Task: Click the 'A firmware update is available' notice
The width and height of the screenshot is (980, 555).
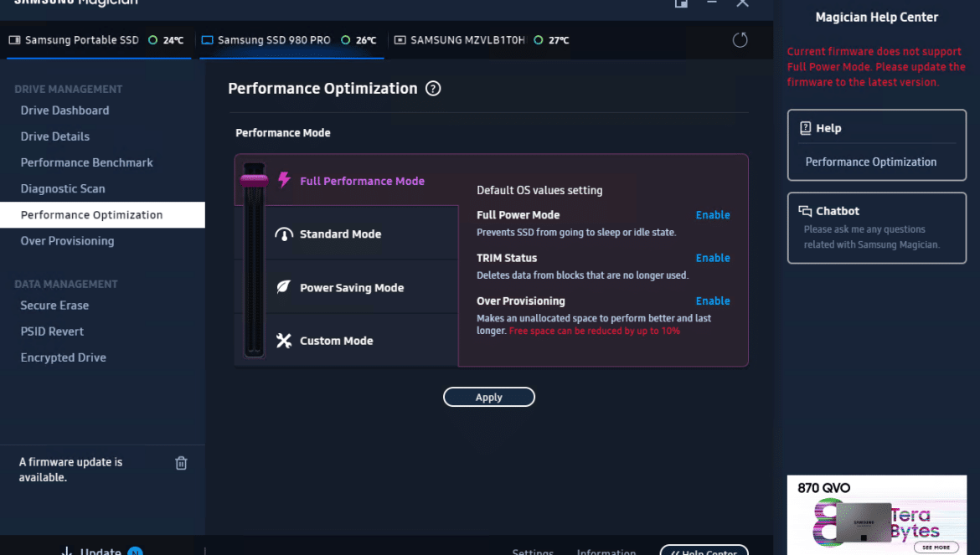Action: click(x=70, y=470)
